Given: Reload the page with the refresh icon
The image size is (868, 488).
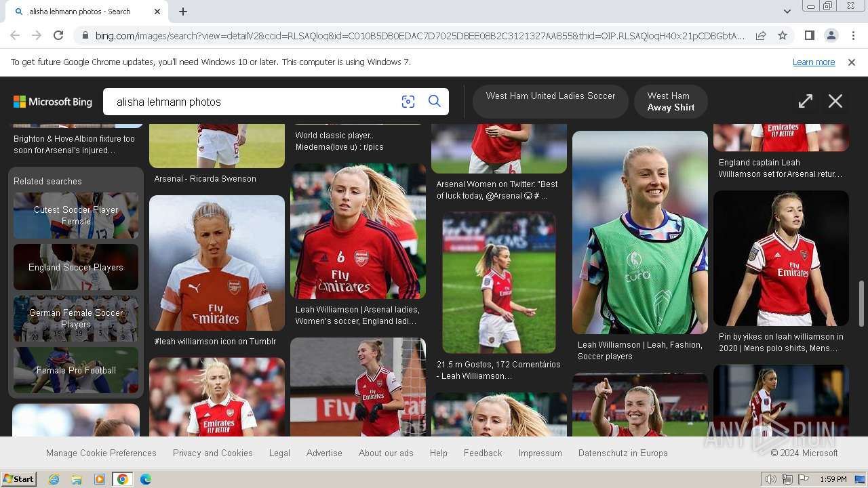Looking at the screenshot, I should pyautogui.click(x=58, y=35).
